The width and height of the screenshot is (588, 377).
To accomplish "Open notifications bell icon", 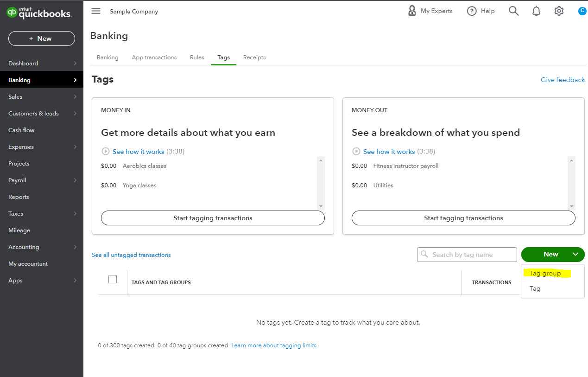I will (536, 11).
